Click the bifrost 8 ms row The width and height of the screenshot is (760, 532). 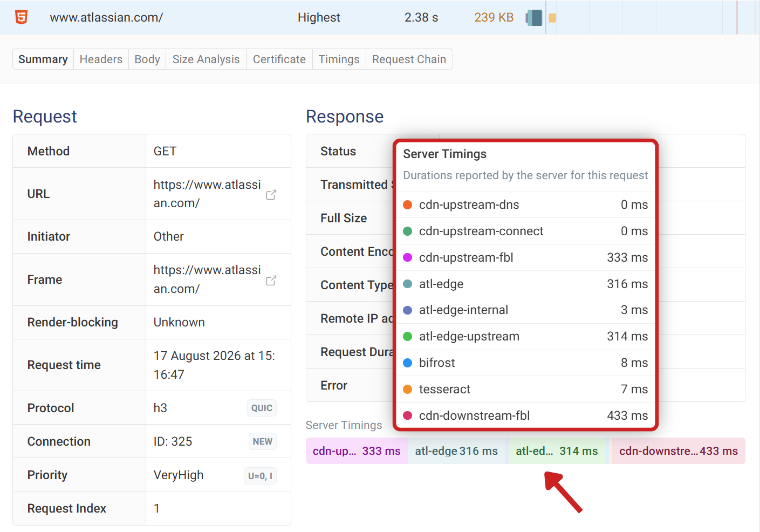click(525, 363)
